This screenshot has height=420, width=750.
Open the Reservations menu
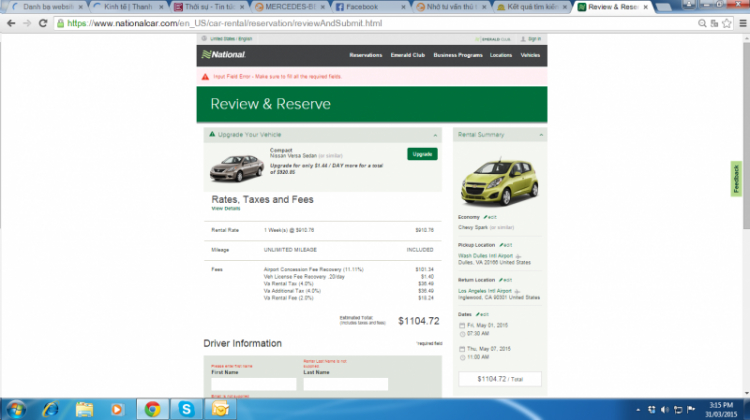(x=365, y=55)
